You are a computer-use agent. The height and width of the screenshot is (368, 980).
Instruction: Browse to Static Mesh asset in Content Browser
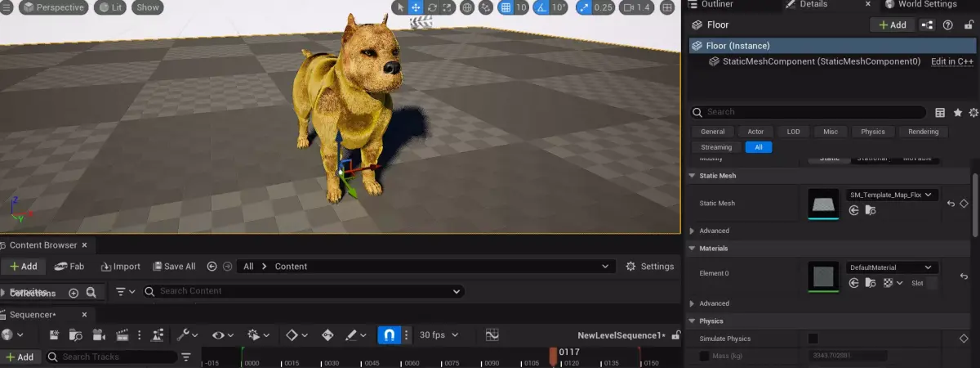871,210
